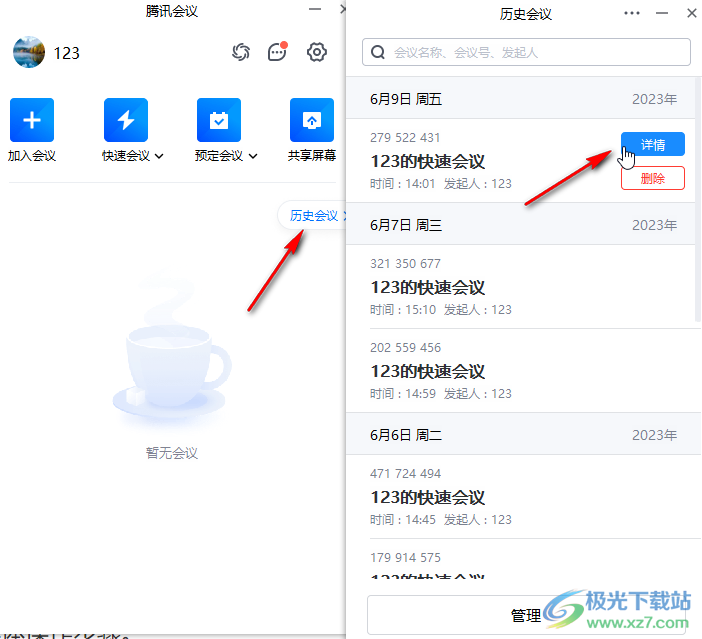Click the 管理 manage button

(x=526, y=615)
